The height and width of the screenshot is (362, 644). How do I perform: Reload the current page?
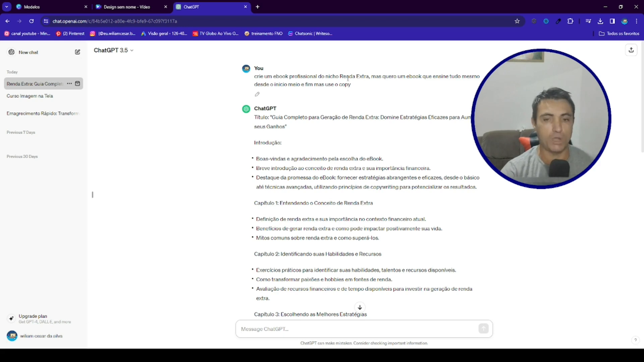pos(32,21)
